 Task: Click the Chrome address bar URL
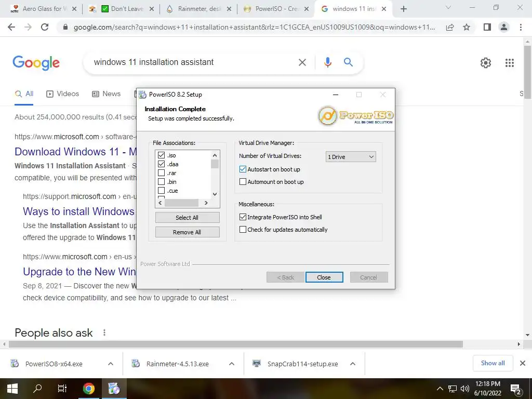(254, 28)
